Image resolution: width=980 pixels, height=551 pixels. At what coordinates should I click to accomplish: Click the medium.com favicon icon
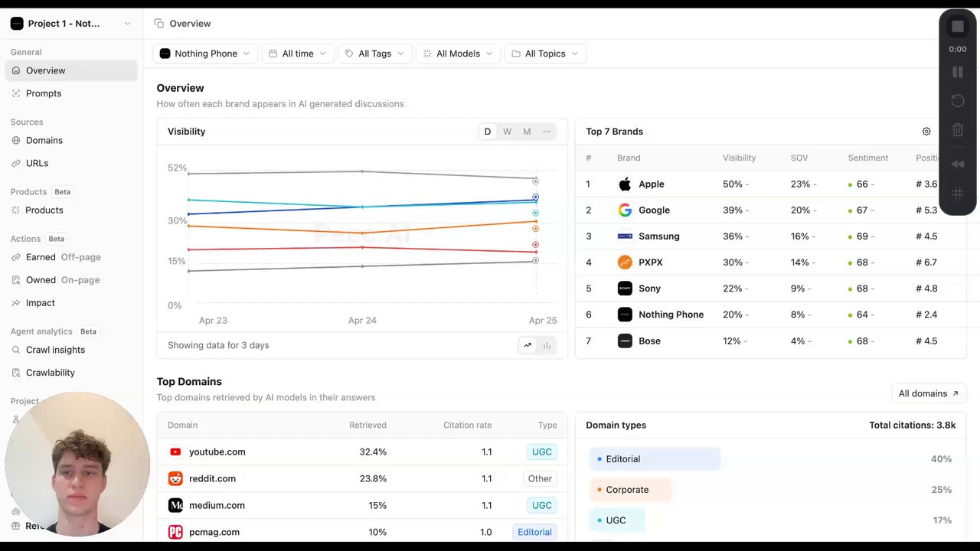[175, 506]
